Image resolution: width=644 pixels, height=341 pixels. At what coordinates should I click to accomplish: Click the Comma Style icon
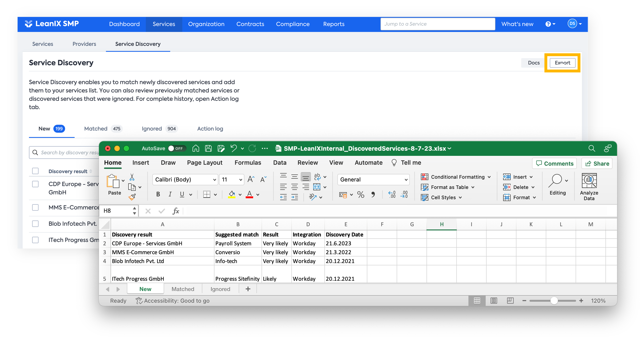(x=373, y=195)
